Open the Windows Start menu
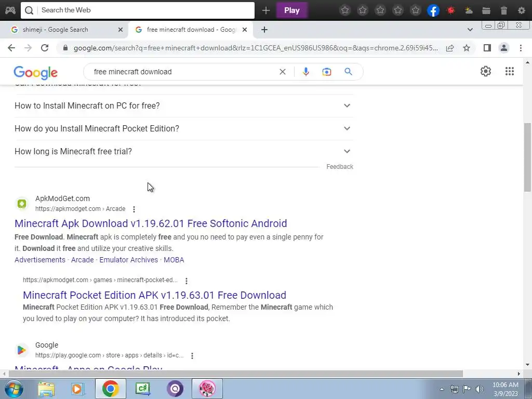532x399 pixels. (x=14, y=389)
